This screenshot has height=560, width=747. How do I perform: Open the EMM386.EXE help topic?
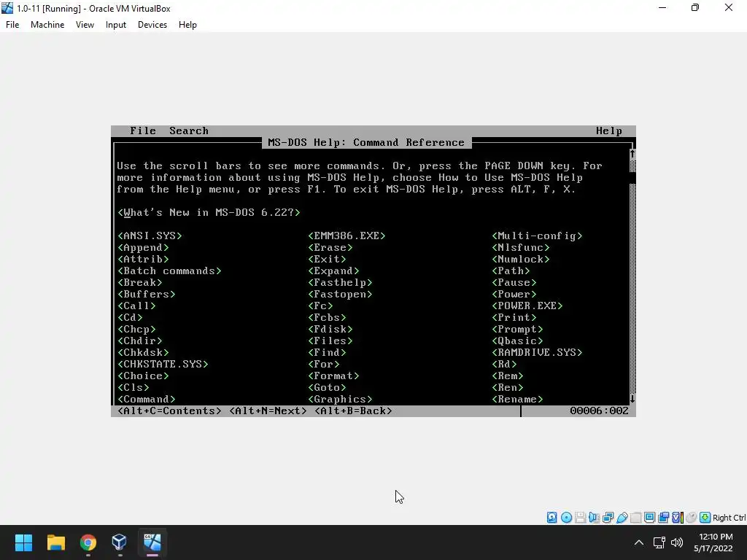tap(347, 236)
